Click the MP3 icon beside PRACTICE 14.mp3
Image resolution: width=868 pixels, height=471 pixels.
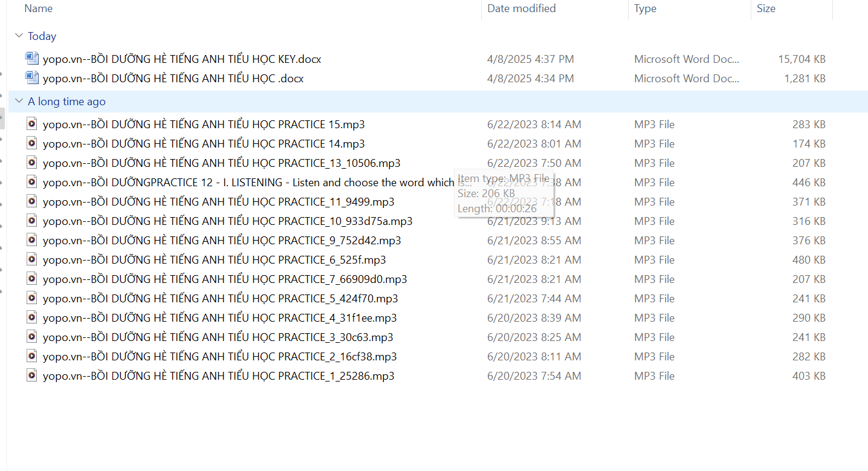tap(32, 143)
